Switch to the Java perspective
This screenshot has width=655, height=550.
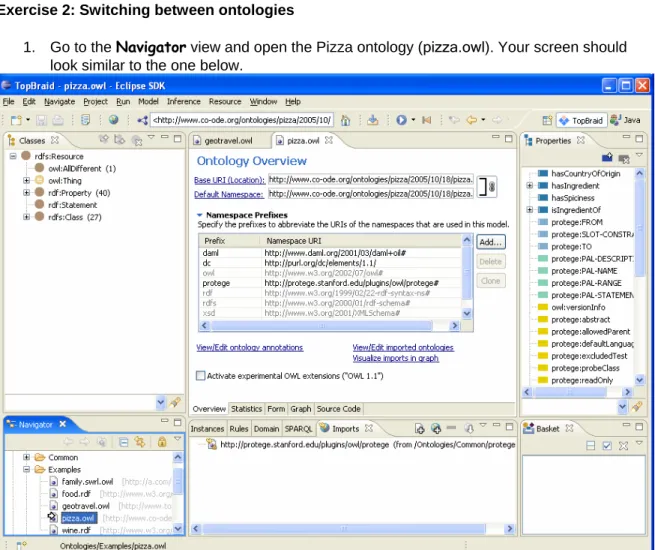[x=625, y=120]
